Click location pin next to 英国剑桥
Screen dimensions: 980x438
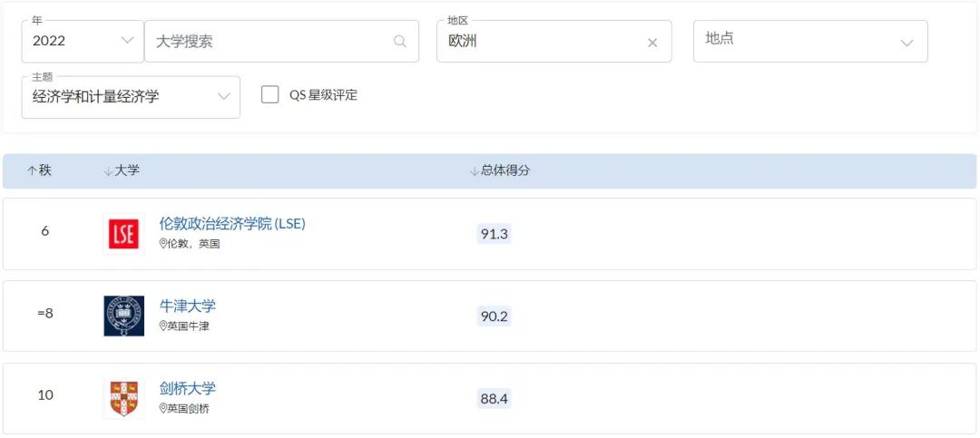click(163, 409)
